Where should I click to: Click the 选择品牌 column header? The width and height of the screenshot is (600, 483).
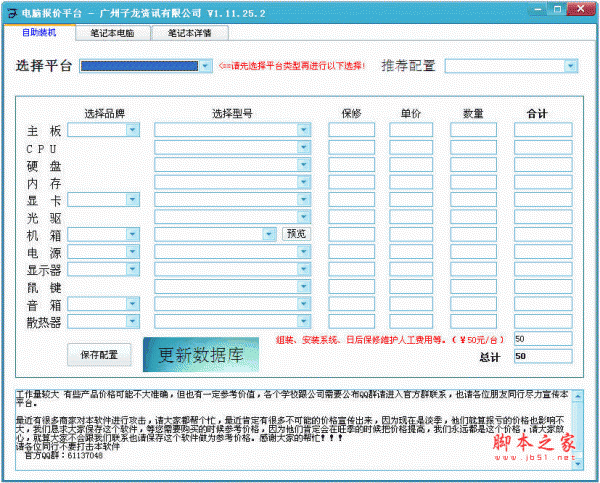coord(104,113)
